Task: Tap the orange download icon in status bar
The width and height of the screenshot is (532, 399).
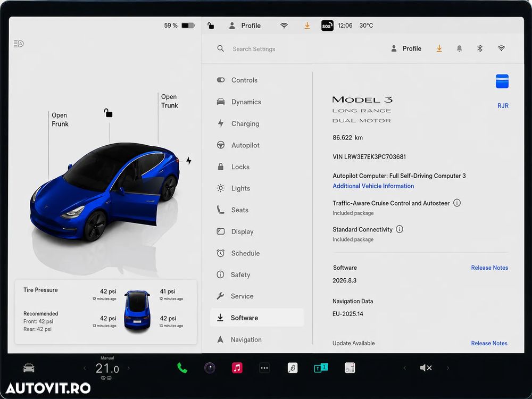Action: (x=307, y=26)
